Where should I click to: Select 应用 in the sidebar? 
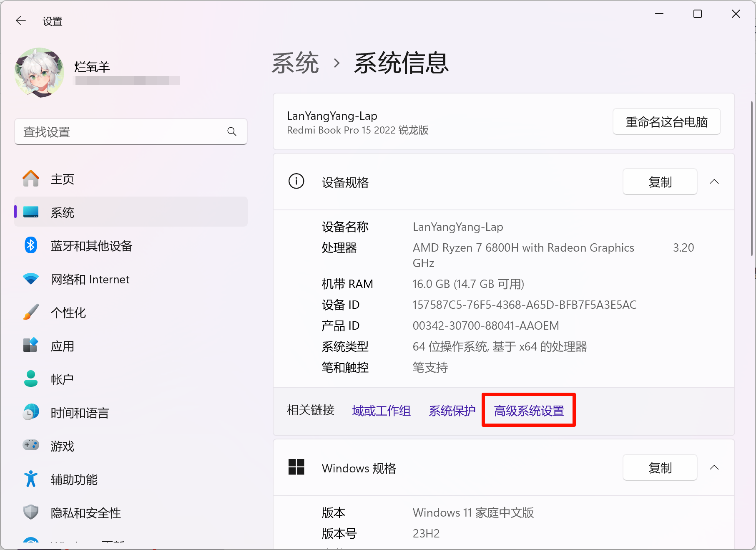tap(63, 346)
